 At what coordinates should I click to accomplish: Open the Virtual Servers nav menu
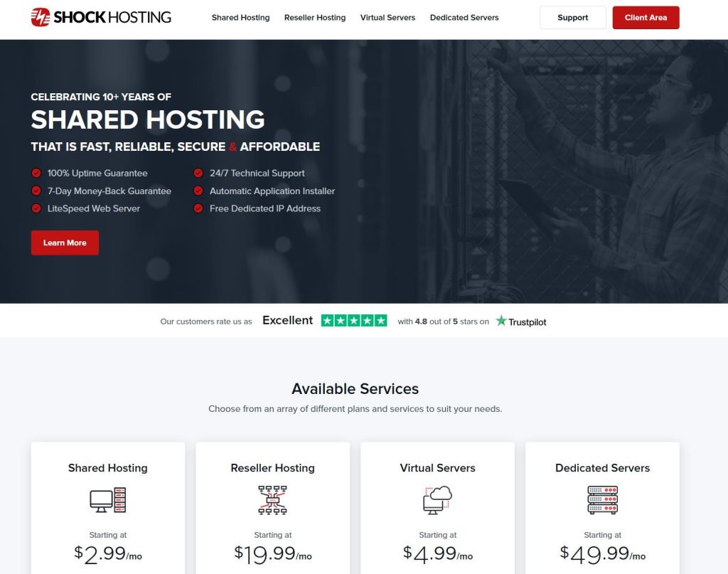tap(387, 18)
